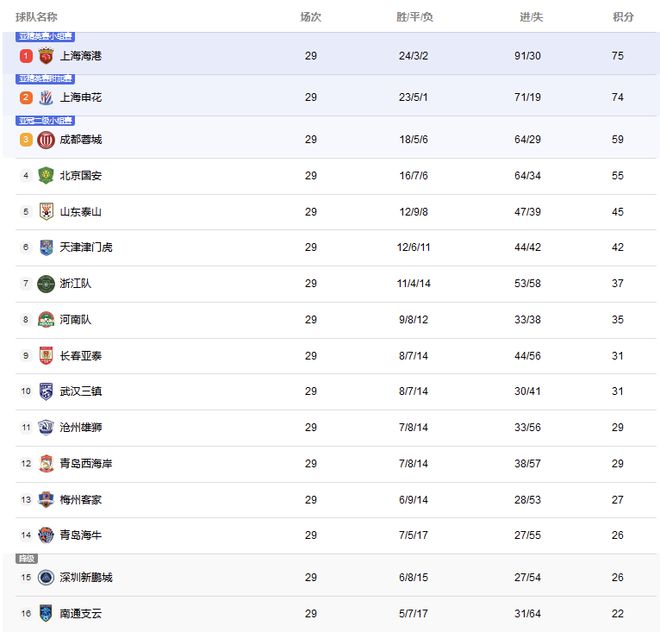Click the 胜/平/负 column header
This screenshot has height=632, width=660.
tap(415, 17)
